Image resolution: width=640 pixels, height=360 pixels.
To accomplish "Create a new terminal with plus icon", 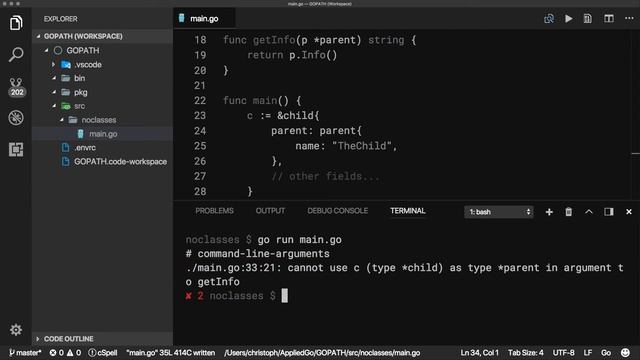I will tap(549, 212).
